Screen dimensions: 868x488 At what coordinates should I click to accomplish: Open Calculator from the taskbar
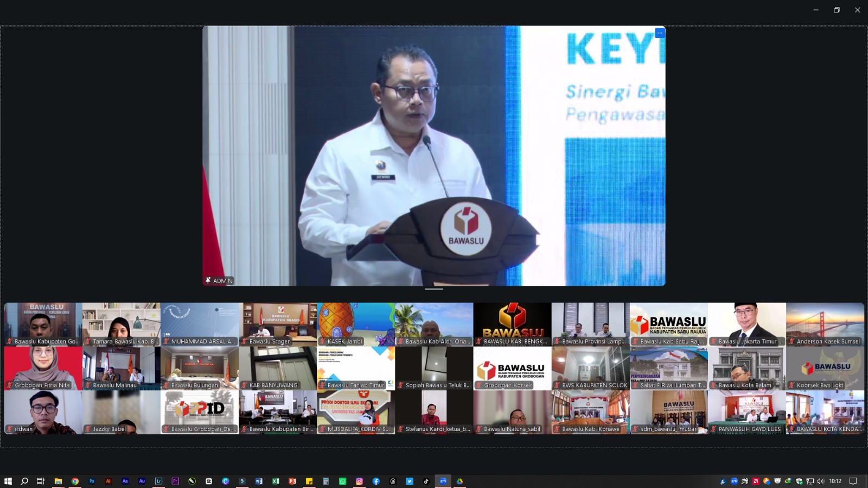(326, 481)
